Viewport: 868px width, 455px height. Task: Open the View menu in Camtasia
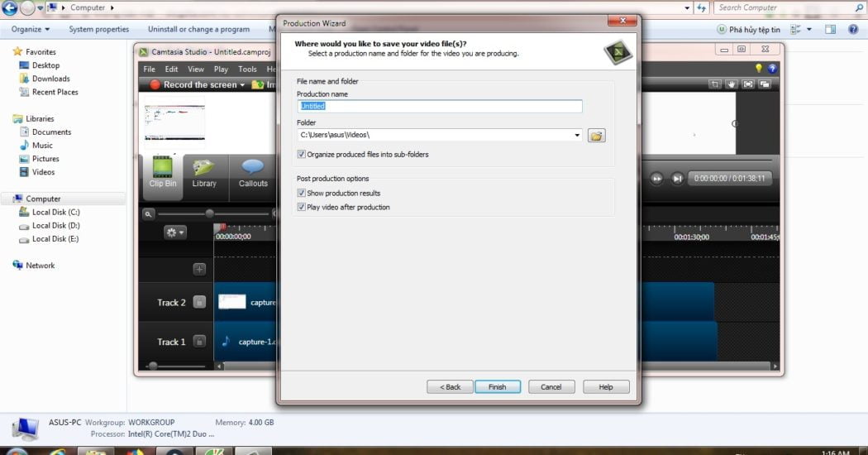196,69
